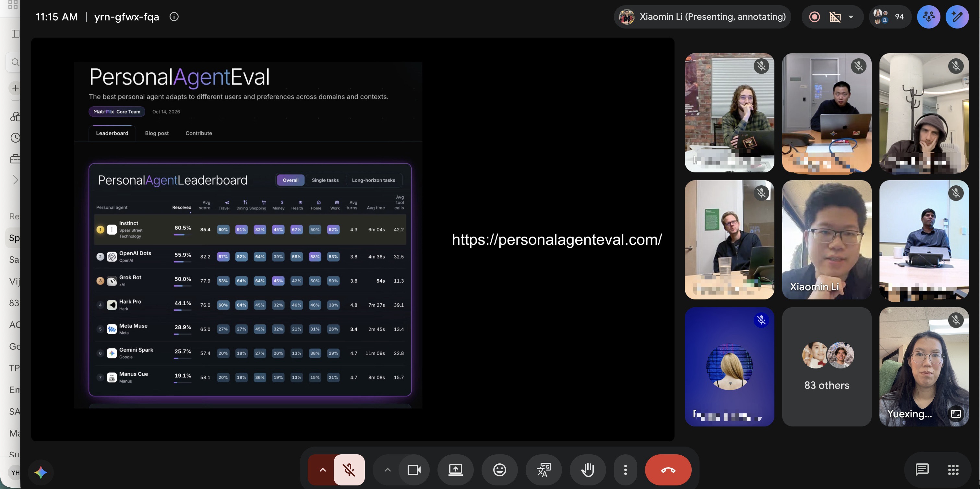Click the presenter Xiaomin Li chip

(x=702, y=17)
